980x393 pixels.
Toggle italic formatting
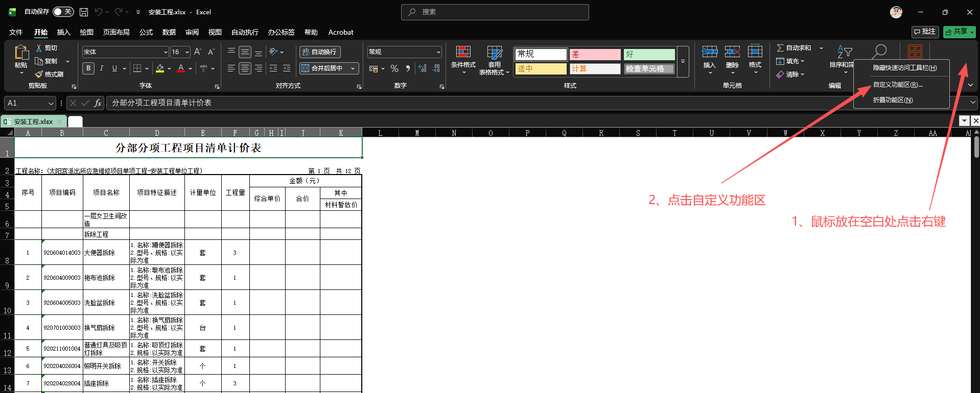pos(102,68)
